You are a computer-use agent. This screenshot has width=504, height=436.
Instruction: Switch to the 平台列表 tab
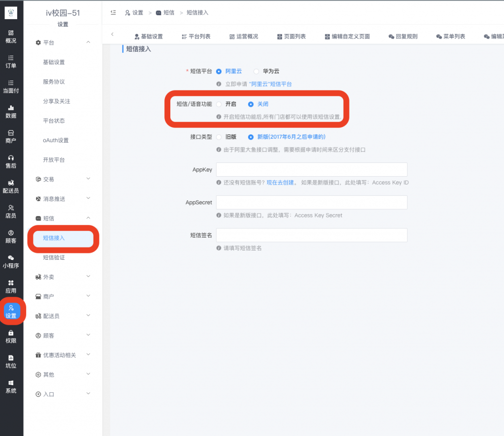[196, 36]
